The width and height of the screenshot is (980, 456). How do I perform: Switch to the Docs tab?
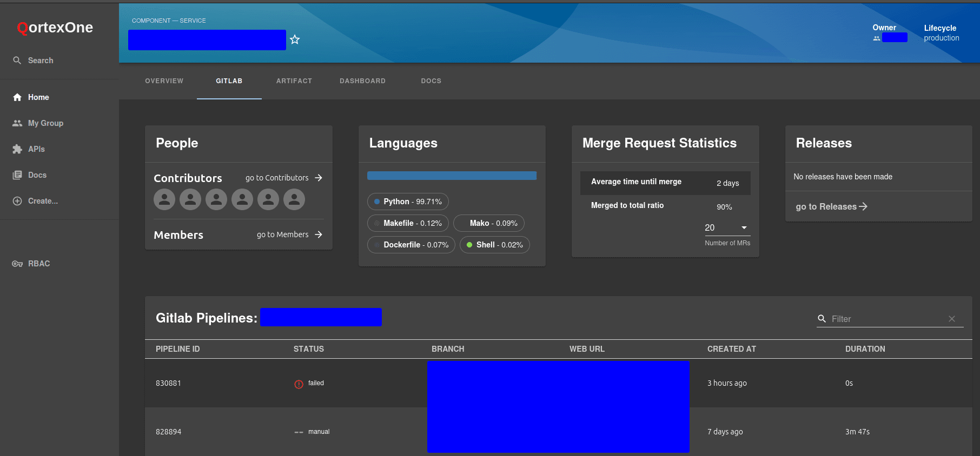point(431,81)
